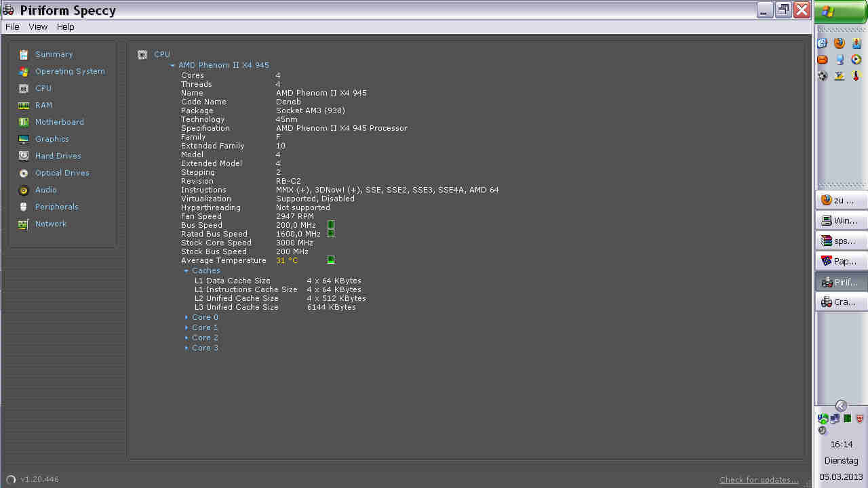Click the 31 °C temperature value
Image resolution: width=868 pixels, height=488 pixels.
click(x=287, y=260)
